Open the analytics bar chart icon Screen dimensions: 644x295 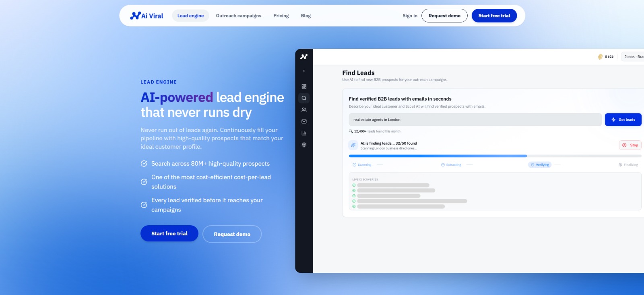click(304, 133)
